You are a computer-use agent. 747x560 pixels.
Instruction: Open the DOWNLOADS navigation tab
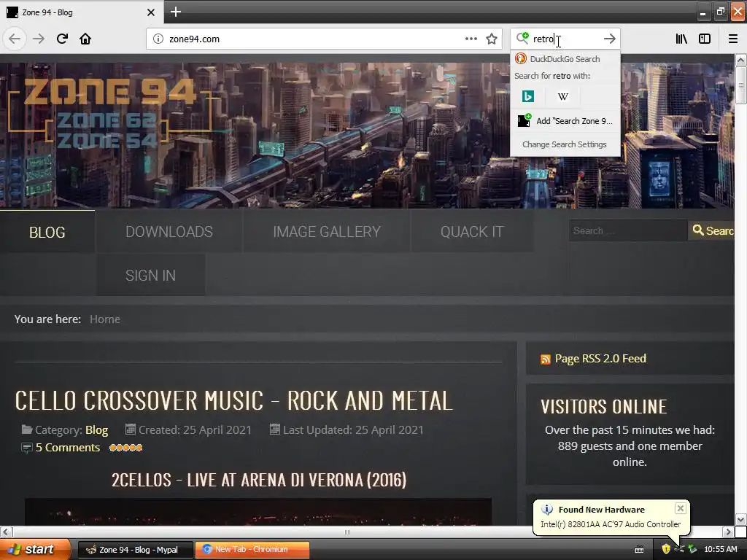point(169,232)
